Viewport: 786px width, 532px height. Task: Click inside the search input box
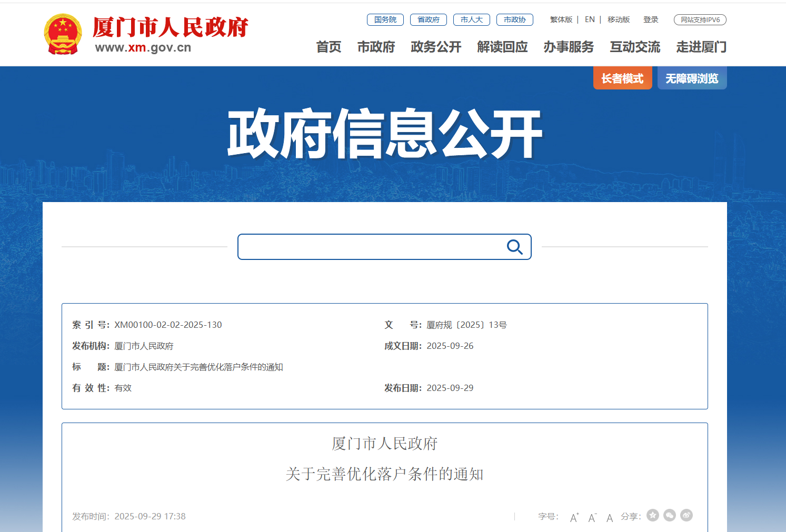click(369, 247)
